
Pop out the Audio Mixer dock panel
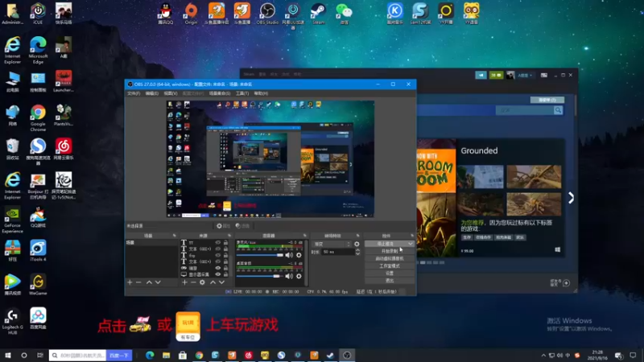tap(305, 236)
